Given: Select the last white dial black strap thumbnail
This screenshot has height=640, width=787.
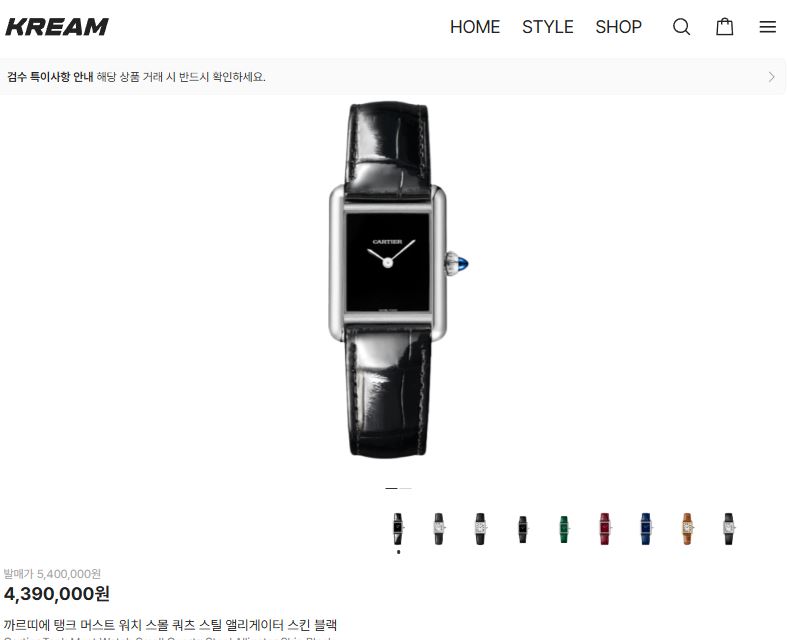Looking at the screenshot, I should [x=728, y=529].
